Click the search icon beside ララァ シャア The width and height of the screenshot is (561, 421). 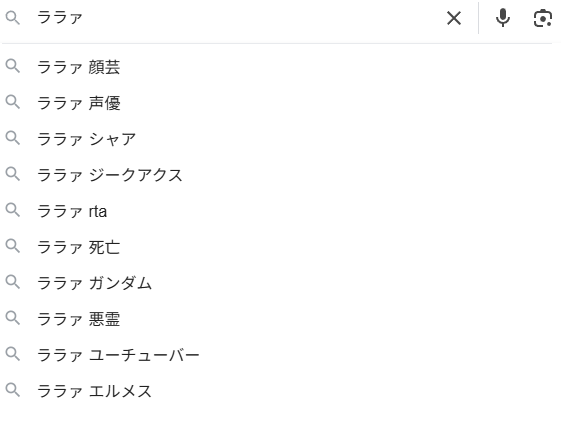[13, 138]
